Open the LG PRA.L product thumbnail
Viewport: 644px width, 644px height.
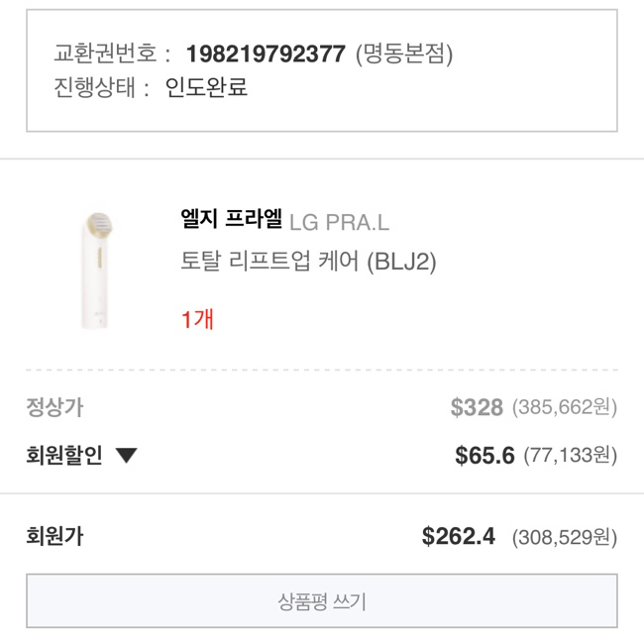(x=98, y=270)
